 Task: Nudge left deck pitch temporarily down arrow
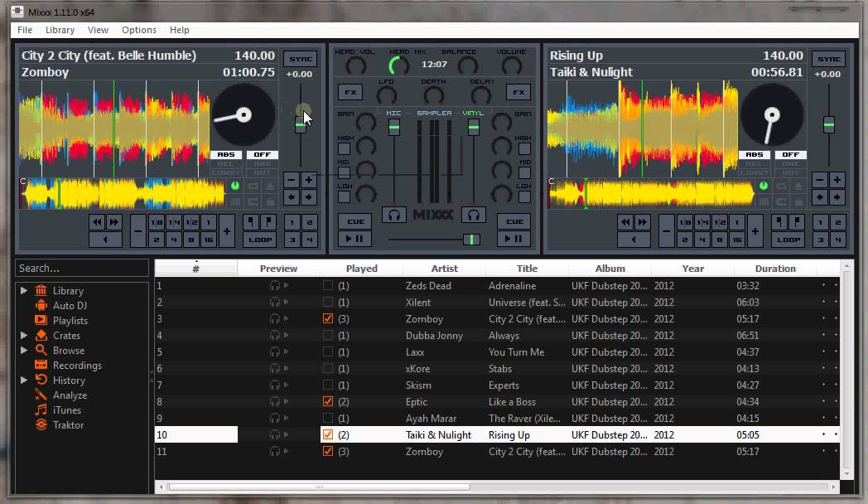coord(292,196)
